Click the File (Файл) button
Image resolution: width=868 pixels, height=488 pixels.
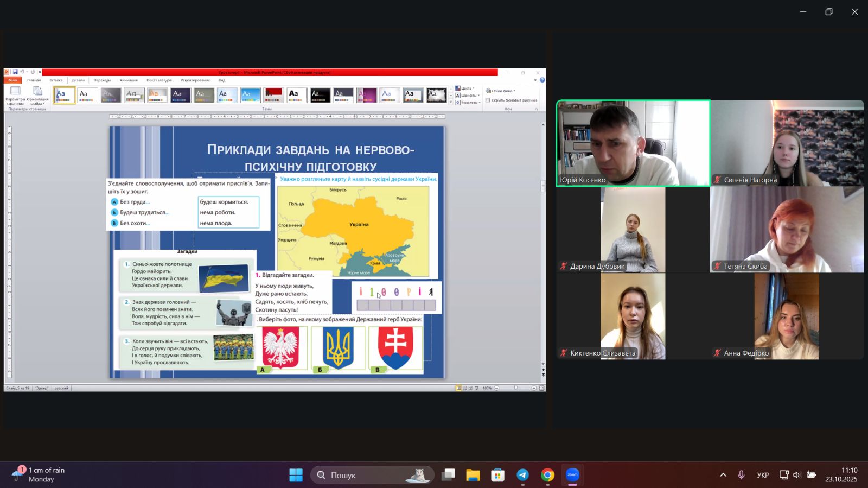[12, 80]
